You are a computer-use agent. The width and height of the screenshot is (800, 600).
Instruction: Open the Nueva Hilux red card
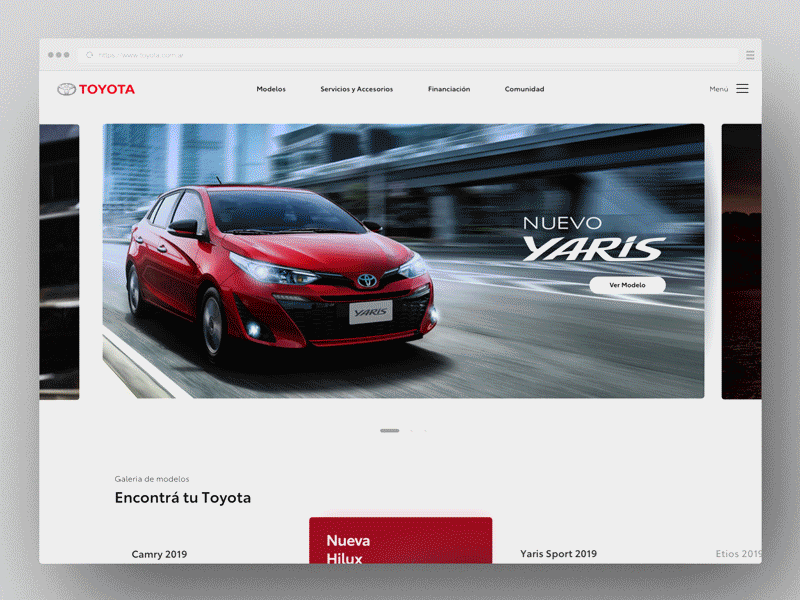400,540
